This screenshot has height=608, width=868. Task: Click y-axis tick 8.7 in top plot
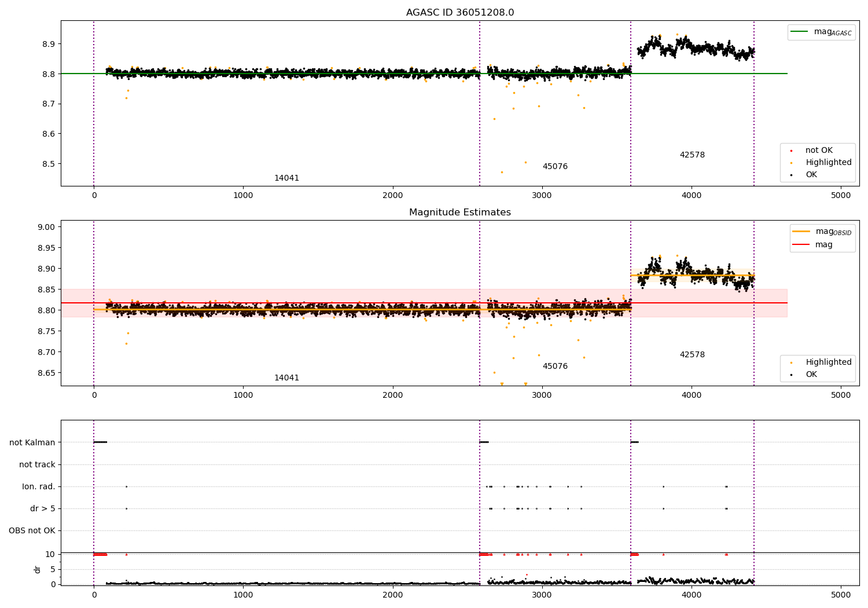(x=49, y=104)
